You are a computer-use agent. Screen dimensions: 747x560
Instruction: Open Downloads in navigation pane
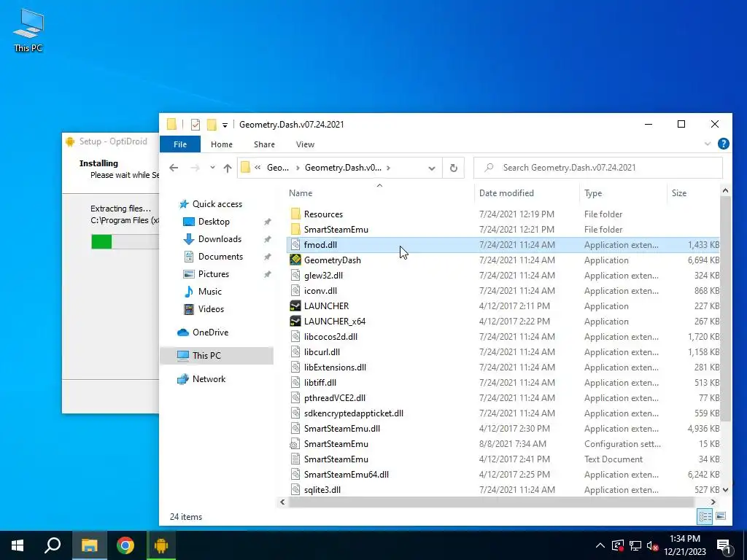pyautogui.click(x=220, y=239)
